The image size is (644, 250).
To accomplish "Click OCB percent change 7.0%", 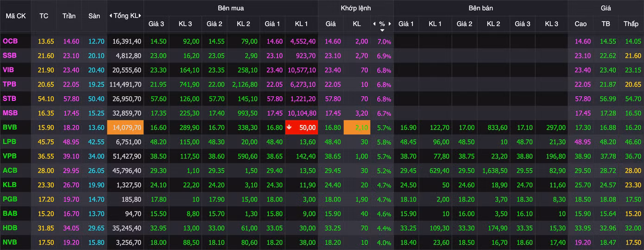I will [384, 41].
